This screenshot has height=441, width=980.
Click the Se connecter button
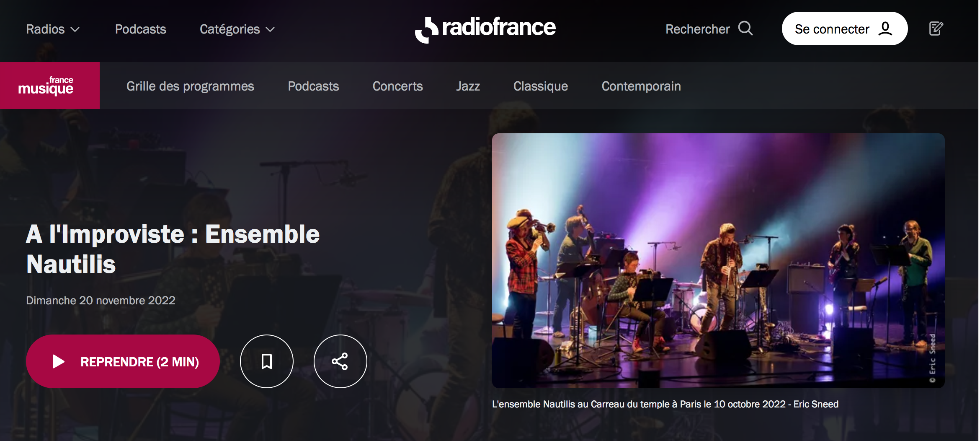(845, 29)
